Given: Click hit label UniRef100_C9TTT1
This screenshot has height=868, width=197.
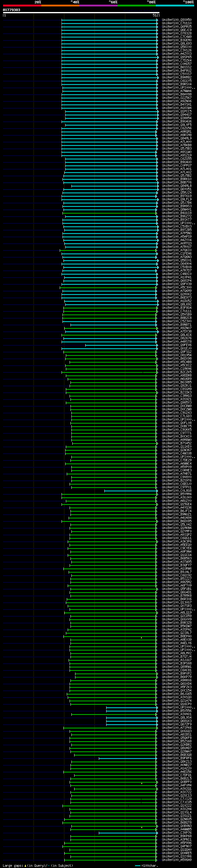Looking at the screenshot, I should tap(177, 433).
